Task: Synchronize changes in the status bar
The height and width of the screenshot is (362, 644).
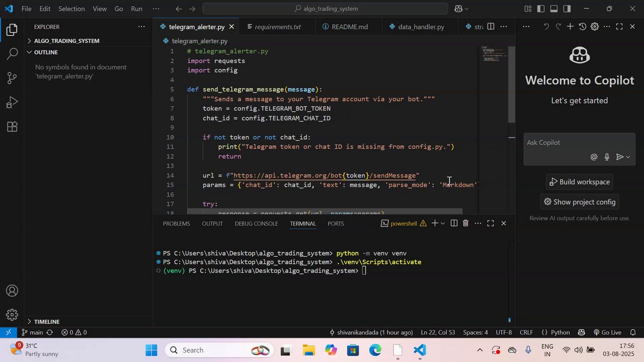Action: (49, 332)
